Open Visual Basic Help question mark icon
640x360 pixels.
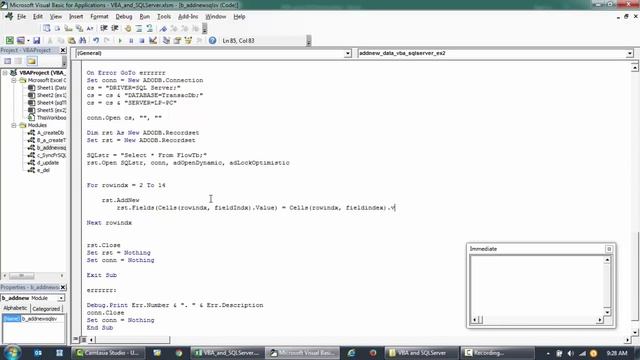pyautogui.click(x=212, y=40)
